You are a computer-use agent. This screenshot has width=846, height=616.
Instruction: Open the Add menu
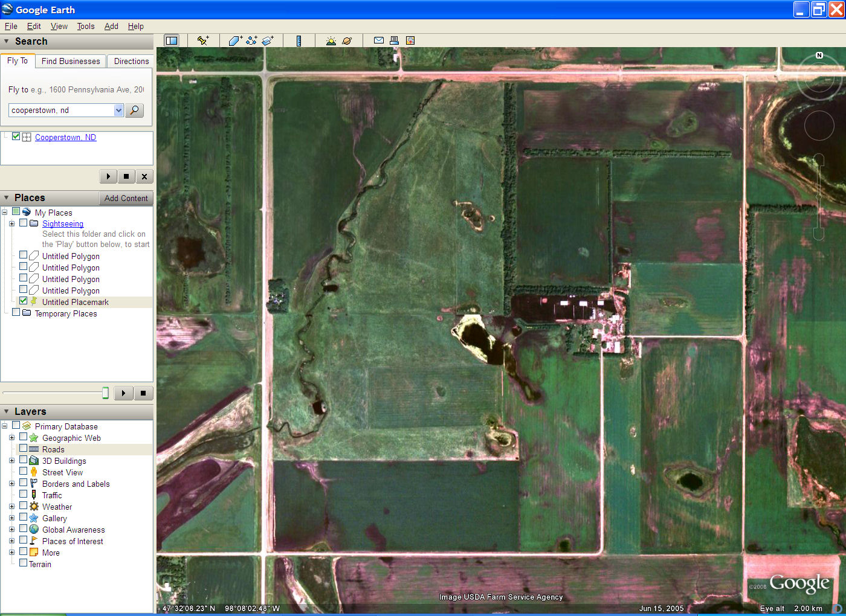pyautogui.click(x=111, y=26)
